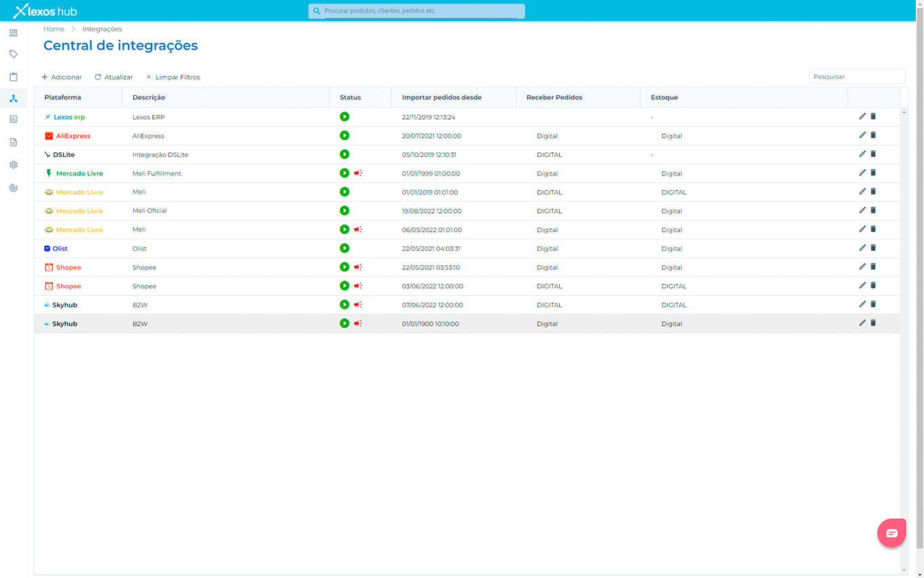Click the price tag sidebar icon

pyautogui.click(x=13, y=54)
